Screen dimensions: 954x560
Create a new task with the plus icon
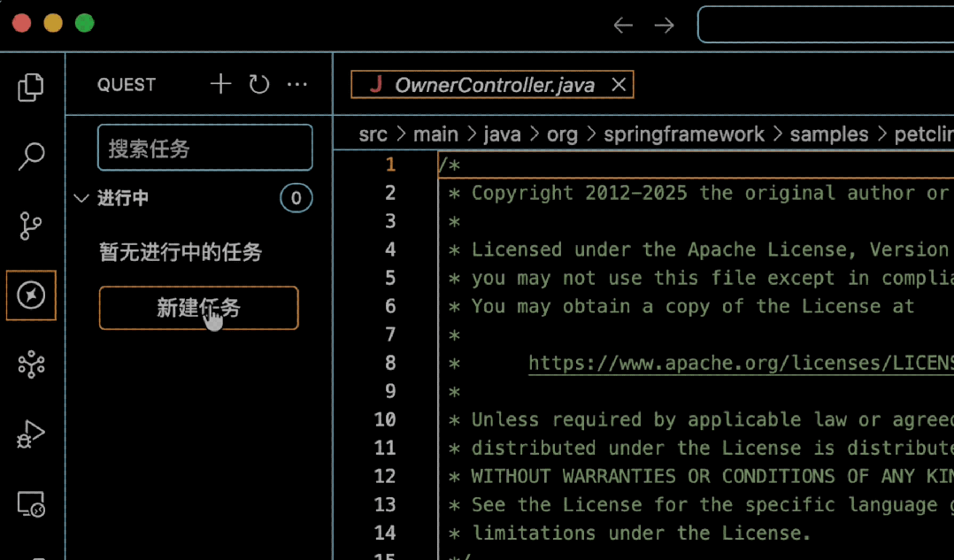pos(219,84)
